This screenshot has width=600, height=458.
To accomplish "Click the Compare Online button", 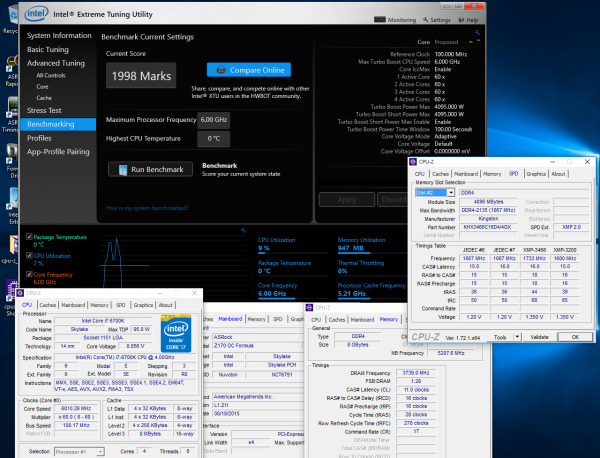I will [249, 70].
